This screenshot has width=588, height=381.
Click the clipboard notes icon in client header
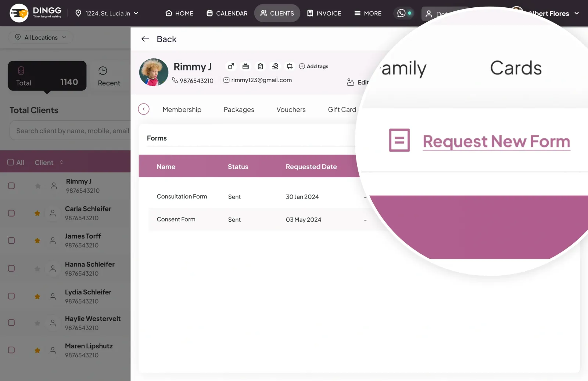pos(260,66)
